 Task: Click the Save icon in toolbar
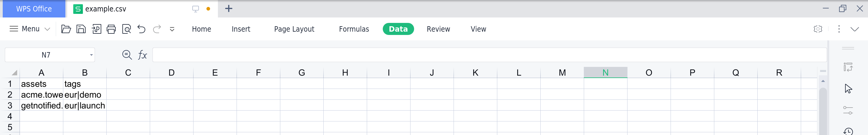(x=81, y=29)
